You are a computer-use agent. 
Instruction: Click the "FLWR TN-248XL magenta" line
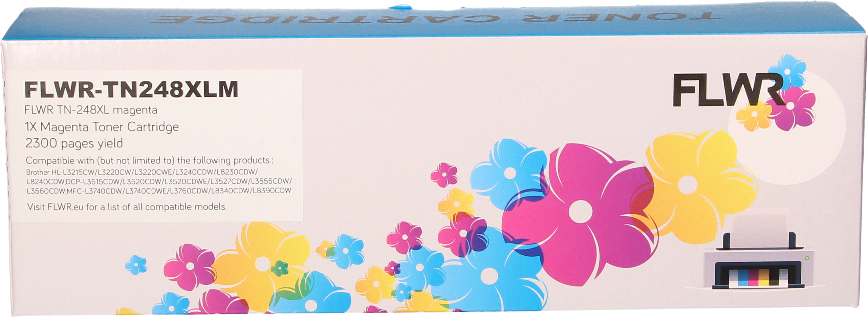[91, 110]
